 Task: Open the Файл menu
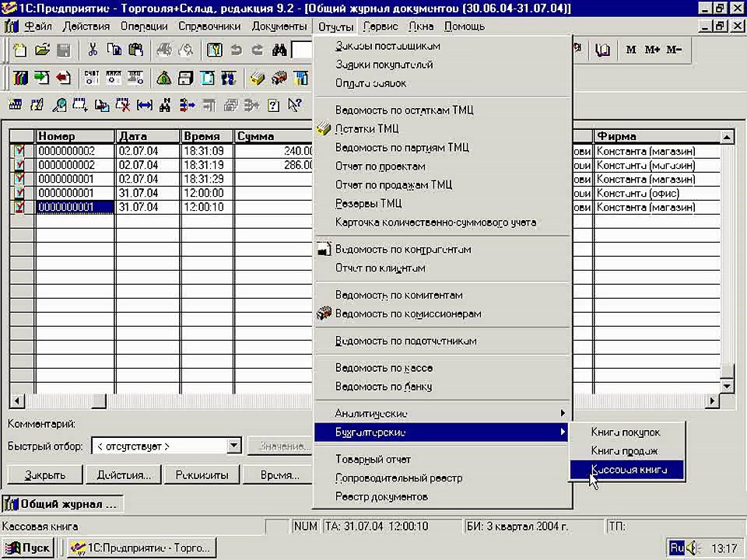click(37, 26)
